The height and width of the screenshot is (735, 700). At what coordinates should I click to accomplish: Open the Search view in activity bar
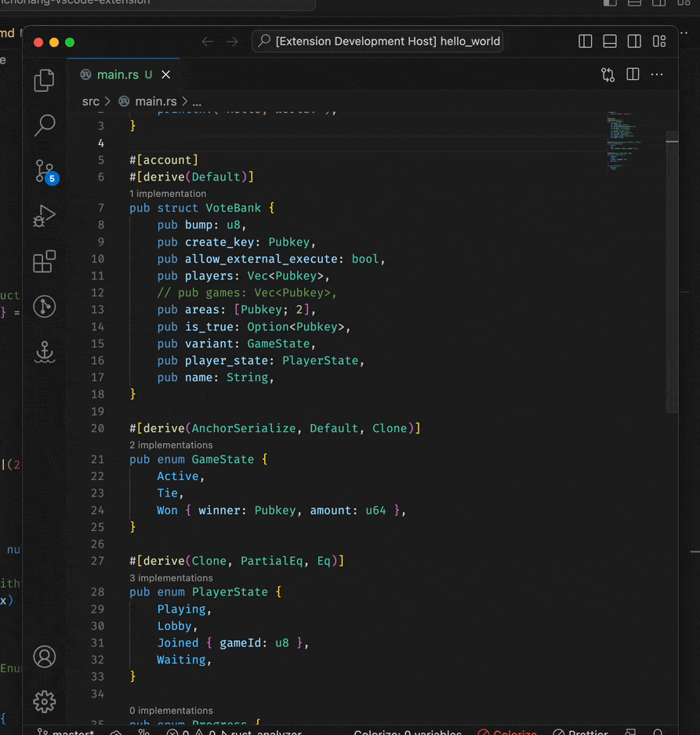(45, 126)
